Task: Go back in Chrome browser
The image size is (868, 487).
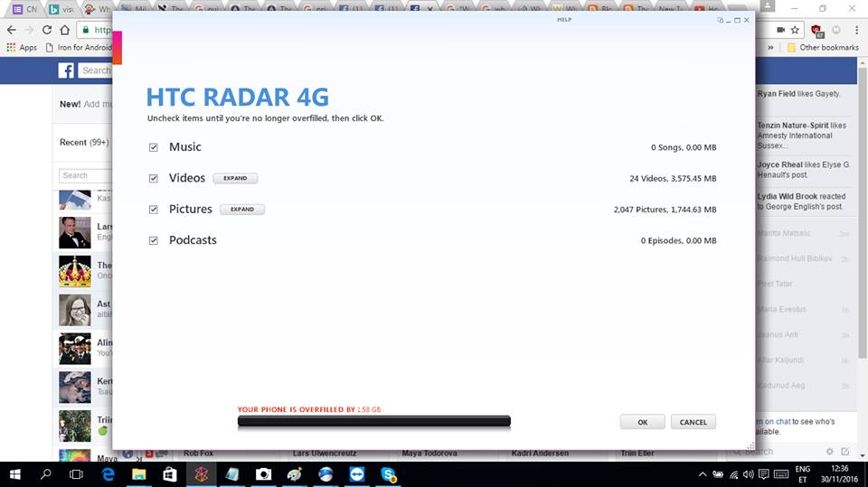Action: point(12,30)
